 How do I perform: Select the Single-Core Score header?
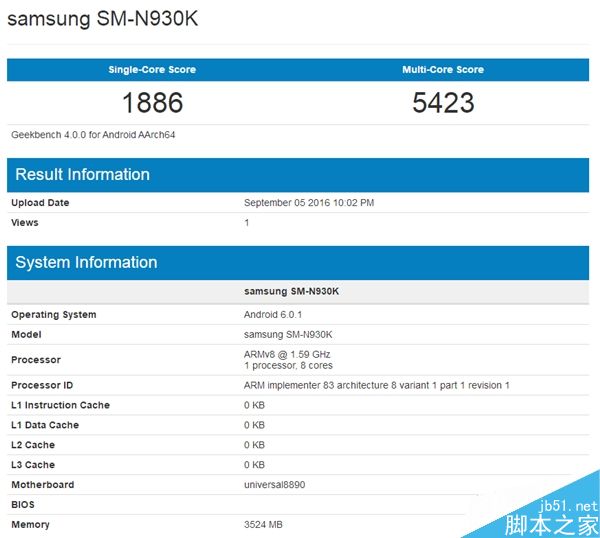coord(152,70)
